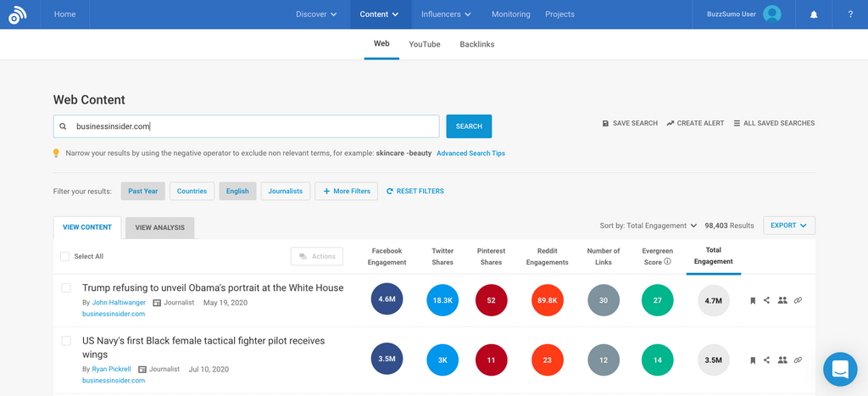Click the BuzzSumo logo icon
868x396 pixels.
[x=18, y=14]
